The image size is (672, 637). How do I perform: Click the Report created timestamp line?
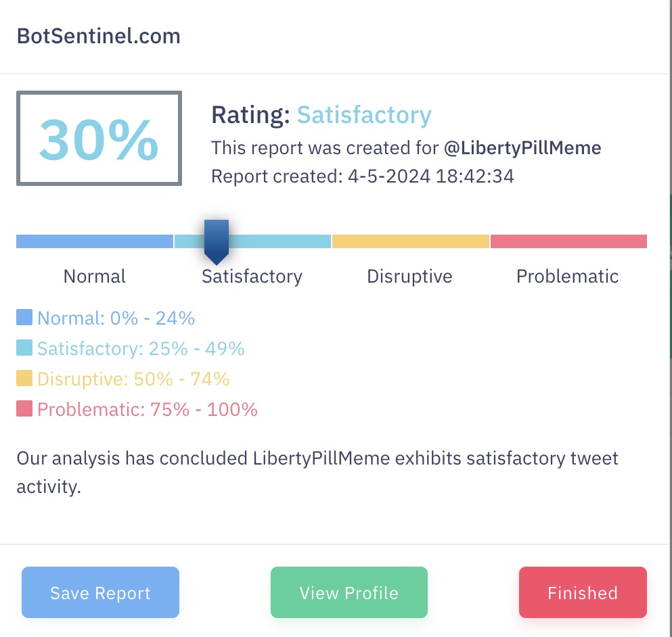(362, 176)
